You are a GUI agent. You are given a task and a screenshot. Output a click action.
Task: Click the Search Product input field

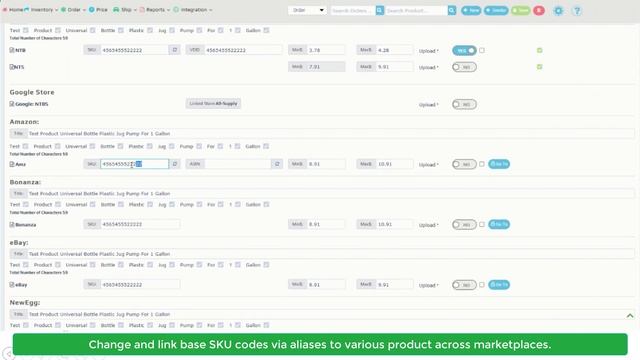coord(416,10)
